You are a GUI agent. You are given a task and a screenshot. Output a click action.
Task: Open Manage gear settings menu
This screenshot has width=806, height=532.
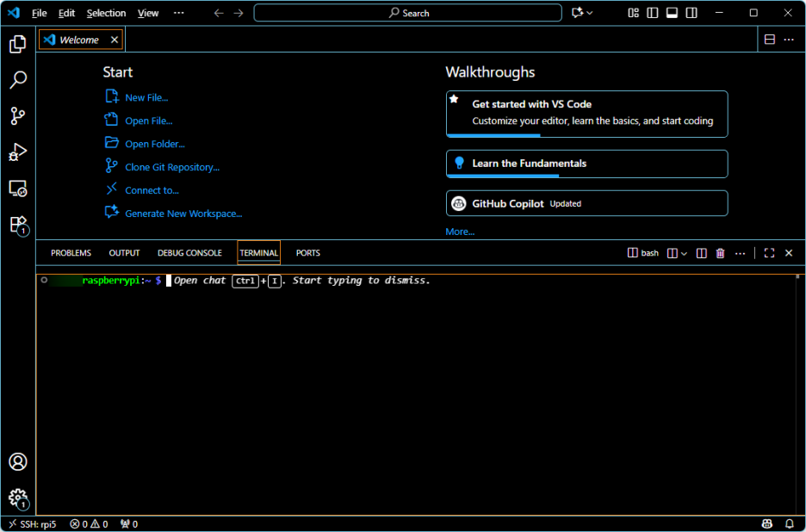coord(18,498)
